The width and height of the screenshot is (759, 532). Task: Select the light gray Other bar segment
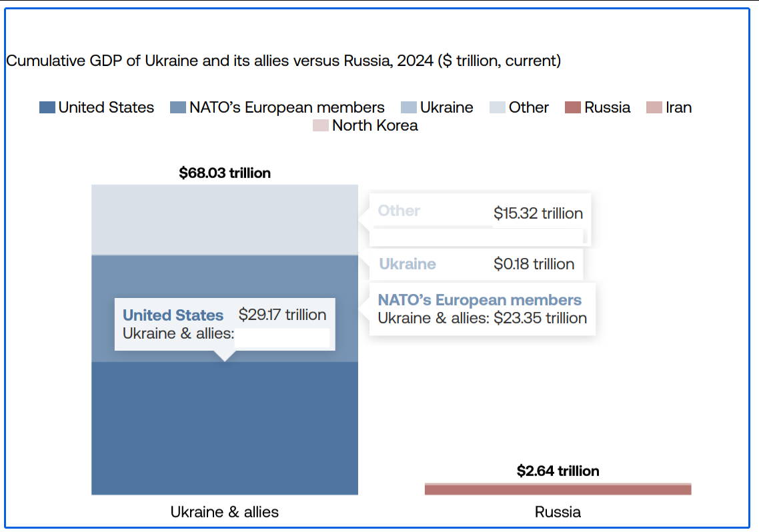pyautogui.click(x=225, y=219)
